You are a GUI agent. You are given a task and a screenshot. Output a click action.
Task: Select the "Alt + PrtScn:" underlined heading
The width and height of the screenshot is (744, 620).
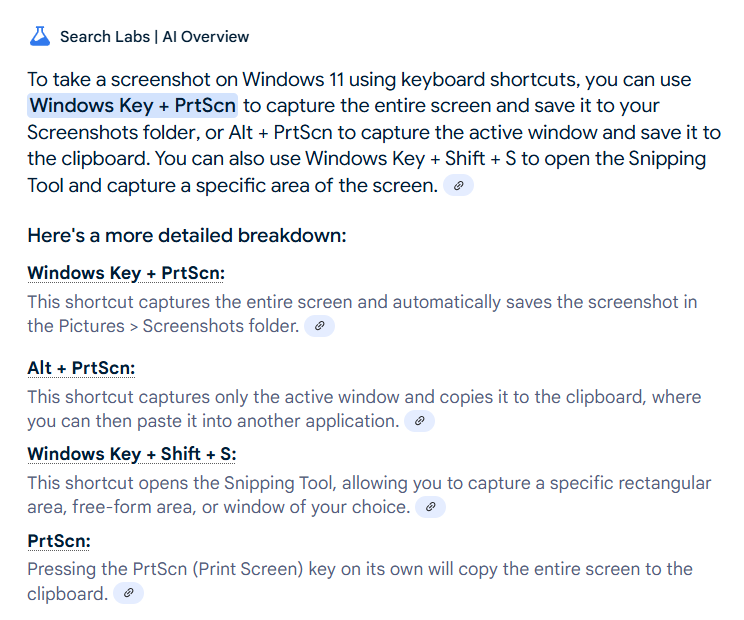pyautogui.click(x=81, y=368)
